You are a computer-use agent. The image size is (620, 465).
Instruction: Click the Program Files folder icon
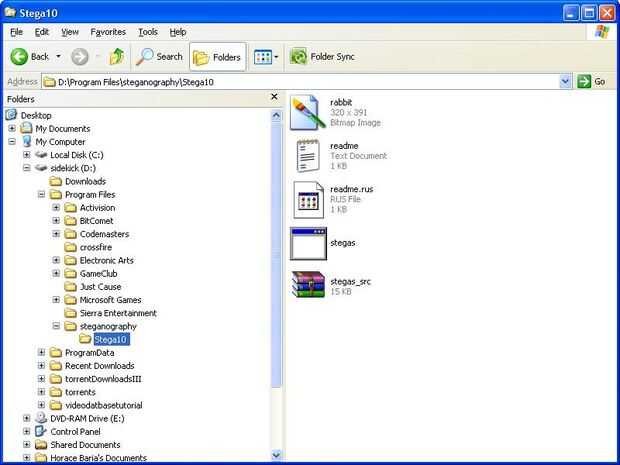pos(56,194)
